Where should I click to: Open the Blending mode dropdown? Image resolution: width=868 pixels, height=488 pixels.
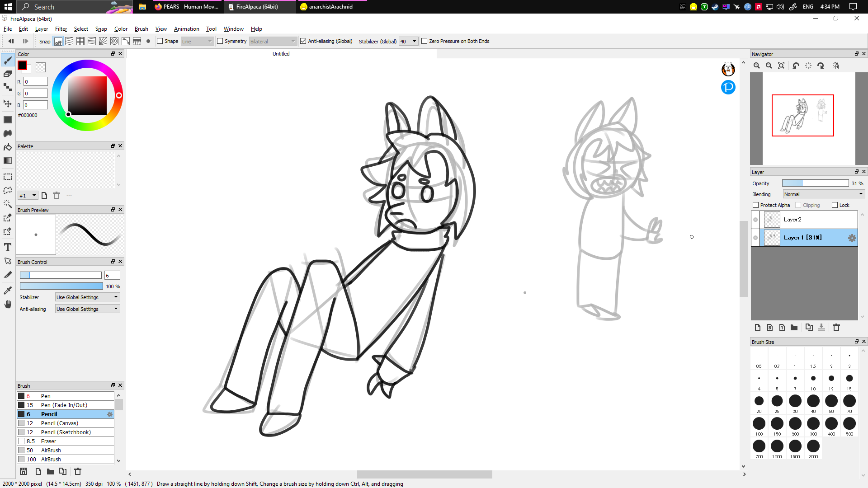(824, 194)
